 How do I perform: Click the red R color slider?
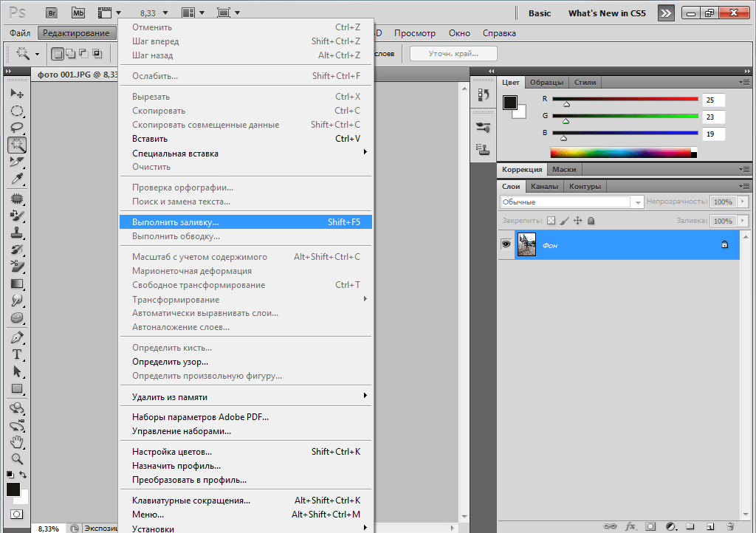point(625,99)
